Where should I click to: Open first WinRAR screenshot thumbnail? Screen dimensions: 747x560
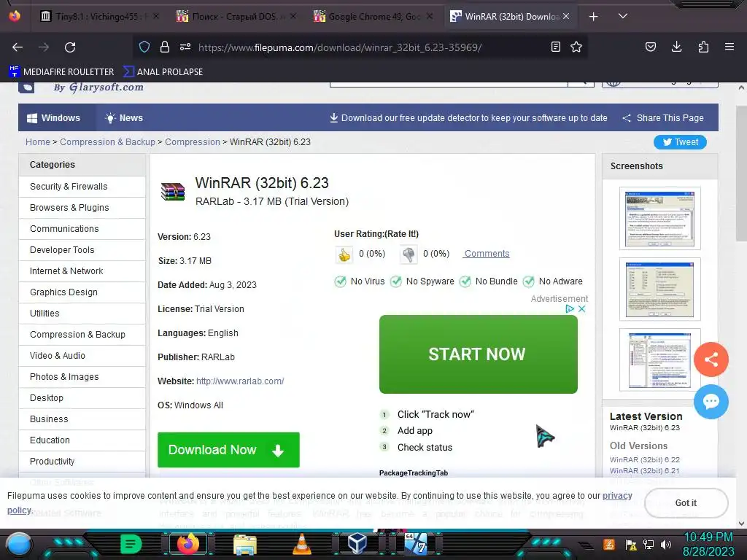pyautogui.click(x=659, y=219)
